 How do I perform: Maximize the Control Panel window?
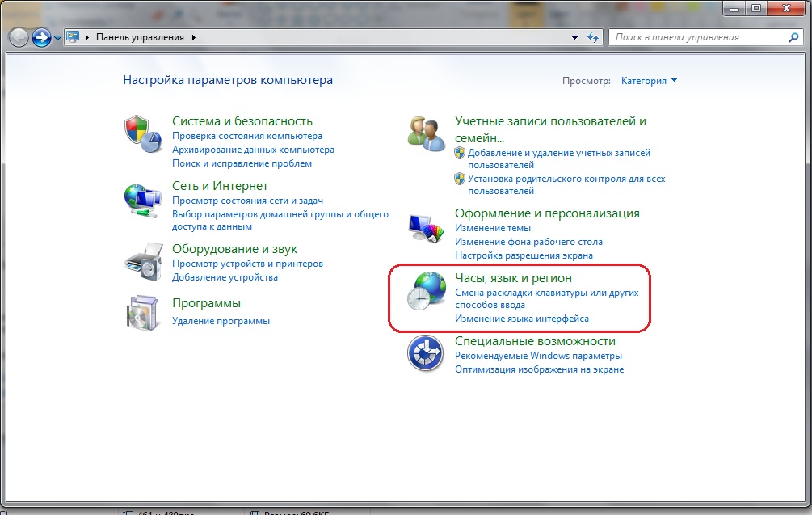[x=756, y=8]
